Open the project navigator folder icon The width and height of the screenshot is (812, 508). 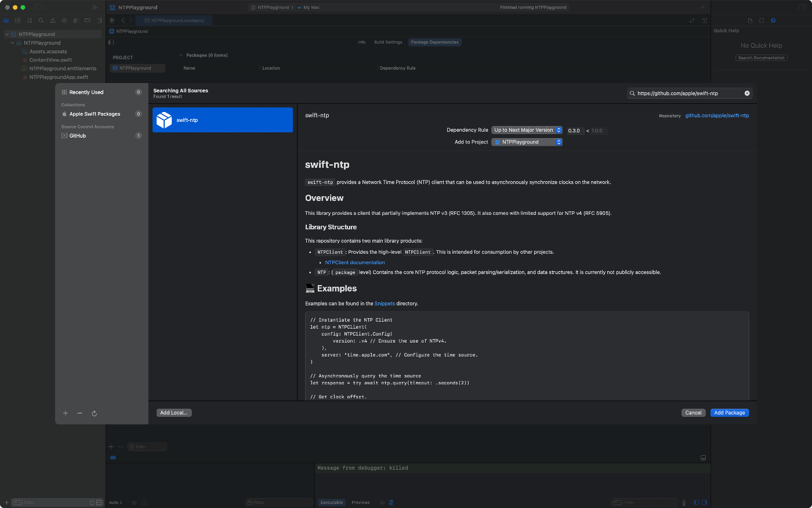click(6, 20)
